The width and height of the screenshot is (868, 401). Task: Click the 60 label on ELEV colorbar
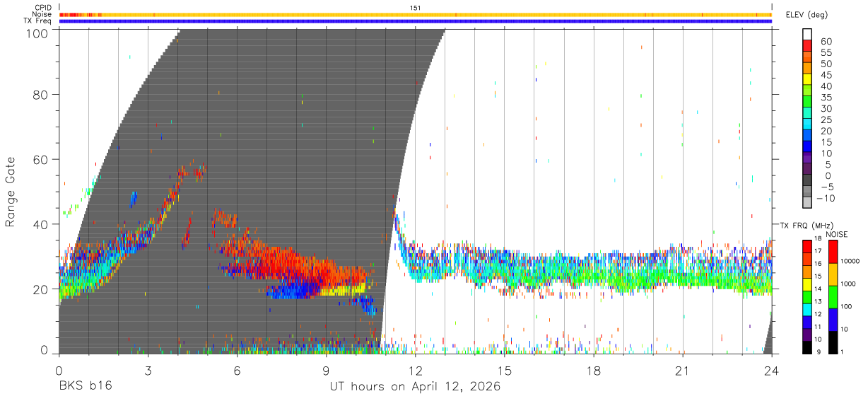click(x=825, y=41)
